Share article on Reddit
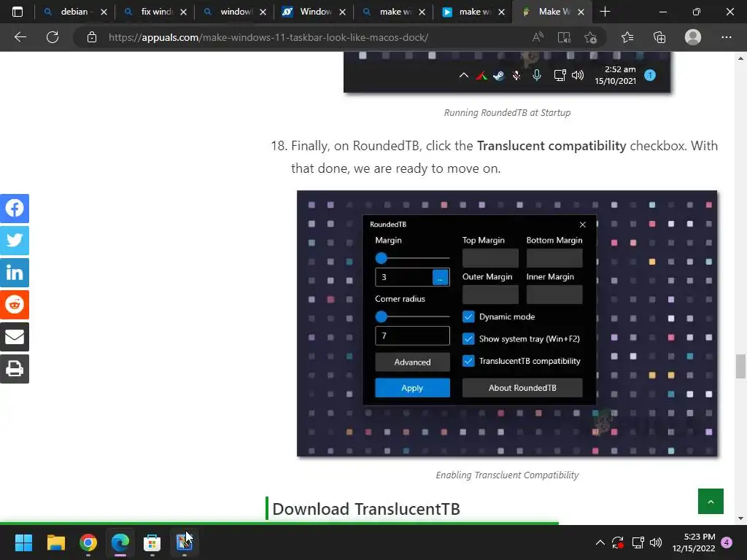The height and width of the screenshot is (560, 747). click(15, 304)
